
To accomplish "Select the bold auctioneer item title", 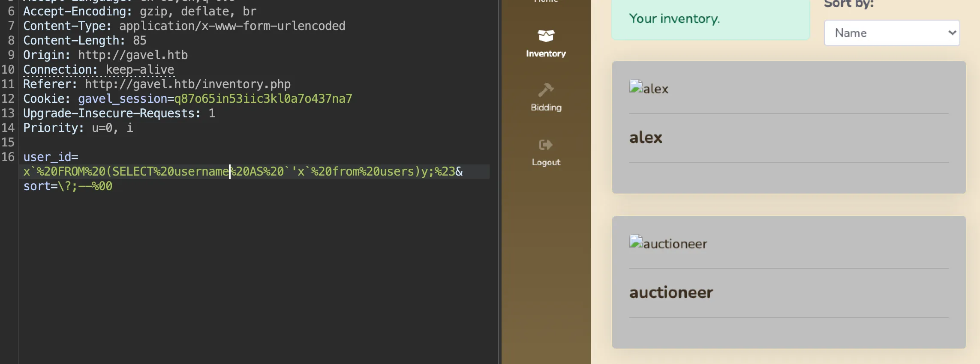I will (671, 292).
